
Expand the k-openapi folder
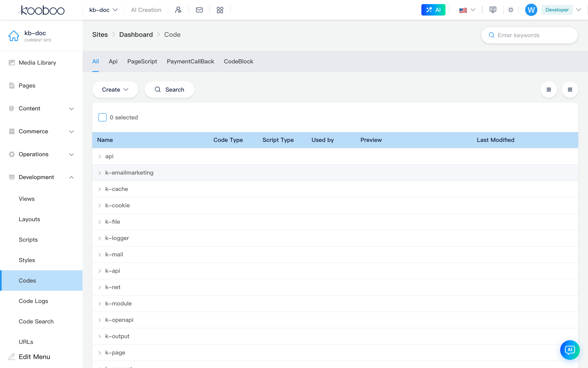(x=100, y=320)
